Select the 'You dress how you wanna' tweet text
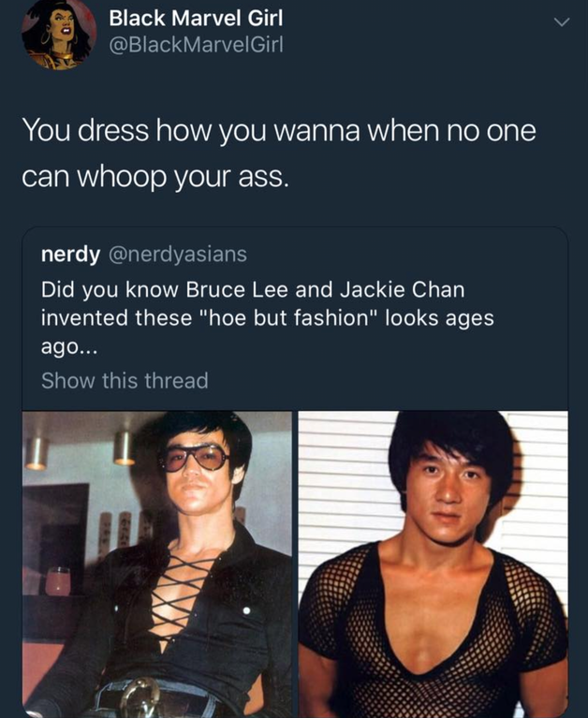588x718 pixels. click(x=278, y=154)
